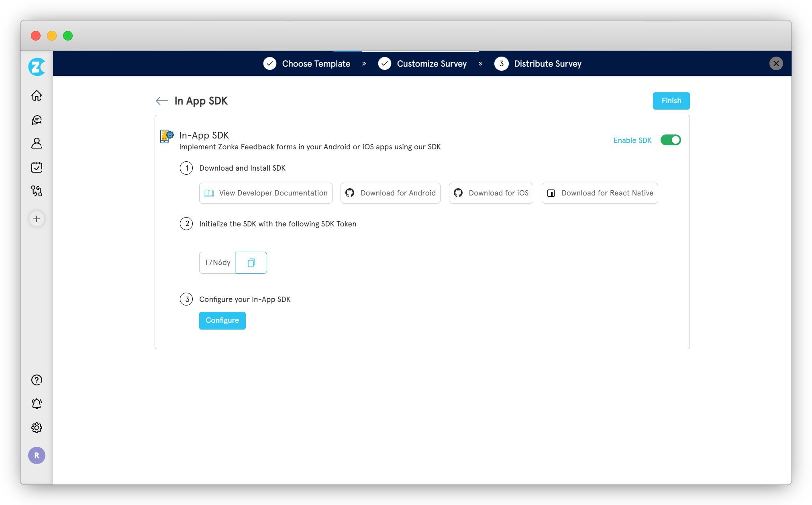Open Configure for the In-App SDK
This screenshot has height=505, width=812.
click(222, 320)
